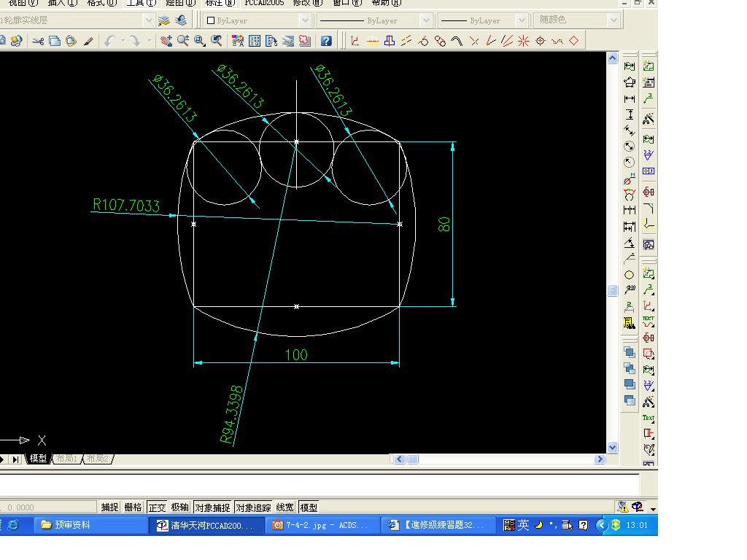Open the Layer Properties Manager icon

(164, 20)
